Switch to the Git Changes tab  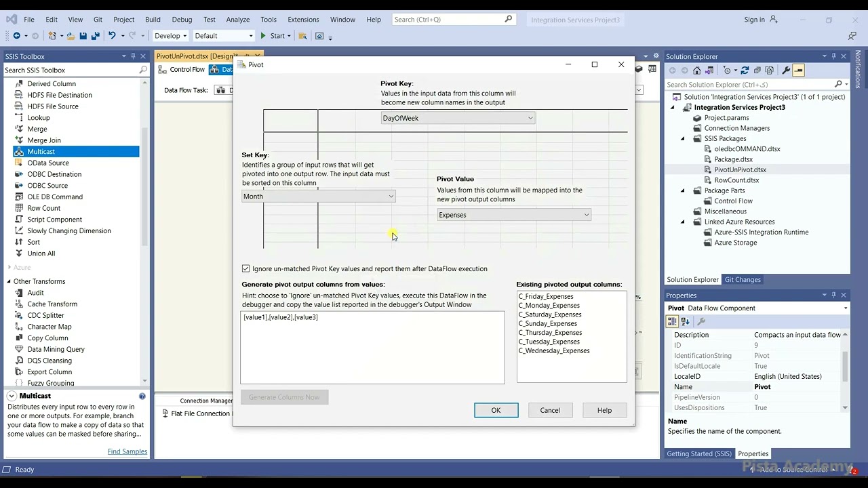click(743, 280)
